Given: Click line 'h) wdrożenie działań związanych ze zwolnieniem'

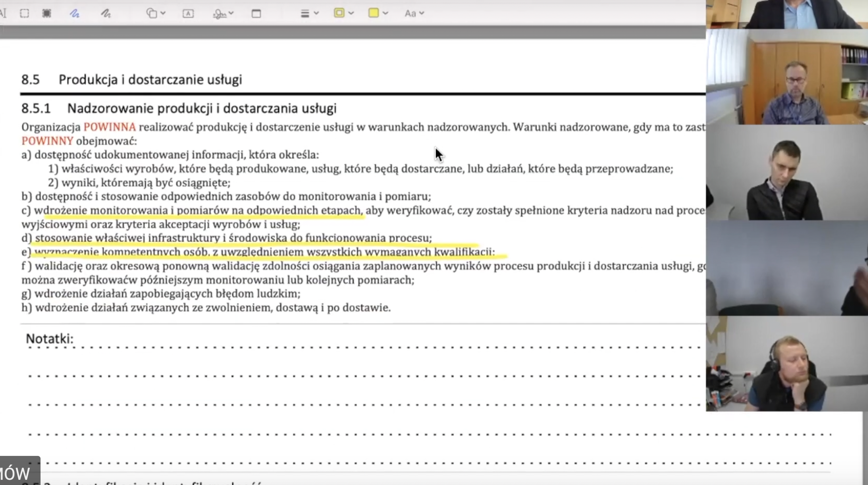Looking at the screenshot, I should (206, 308).
